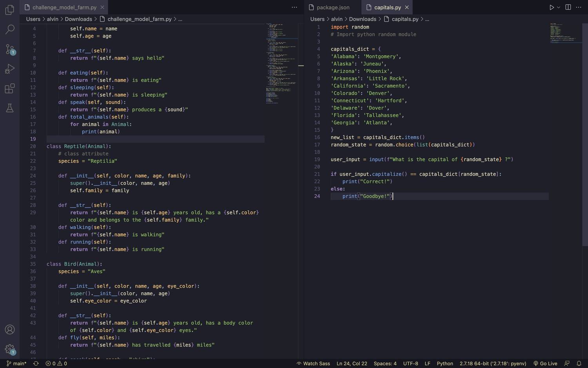The height and width of the screenshot is (368, 588).
Task: Open Run and Debug view
Action: [x=10, y=69]
